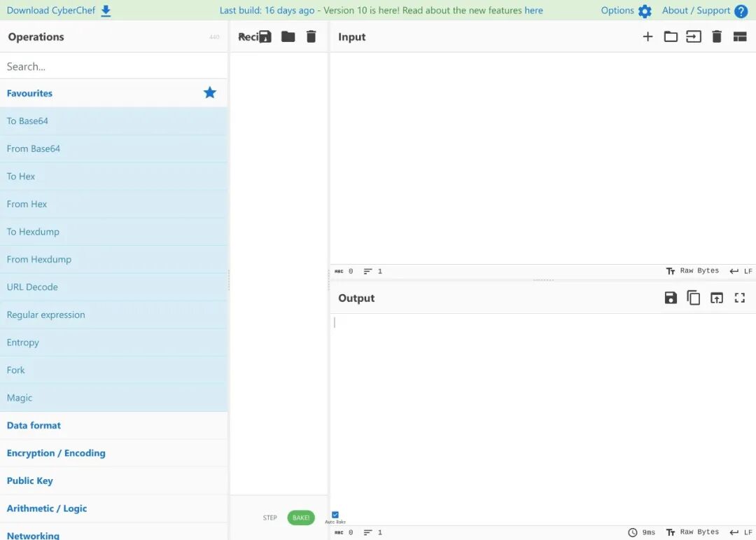This screenshot has height=540, width=756.
Task: Replace input with output icon
Action: tap(717, 298)
